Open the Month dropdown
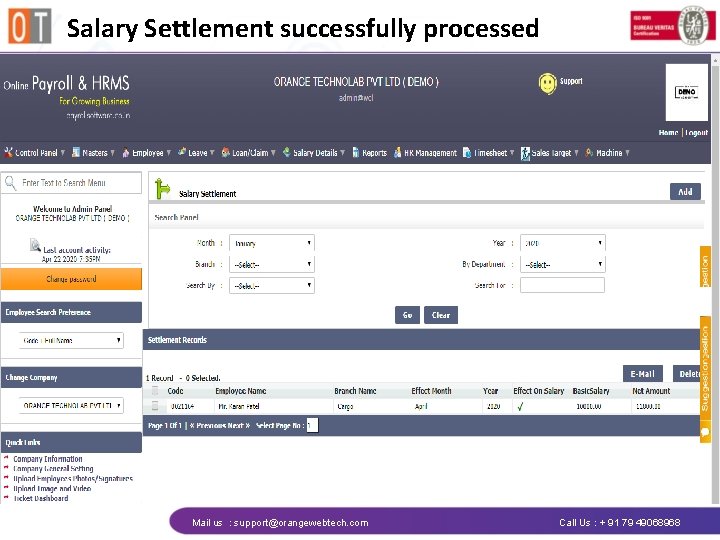This screenshot has width=720, height=540. click(x=272, y=243)
